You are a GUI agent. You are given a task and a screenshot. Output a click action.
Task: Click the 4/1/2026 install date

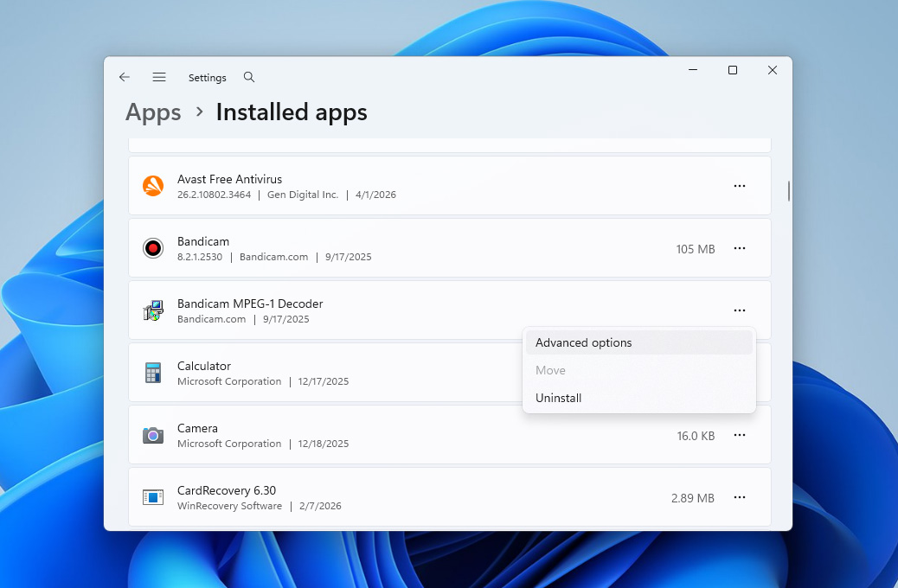tap(375, 195)
